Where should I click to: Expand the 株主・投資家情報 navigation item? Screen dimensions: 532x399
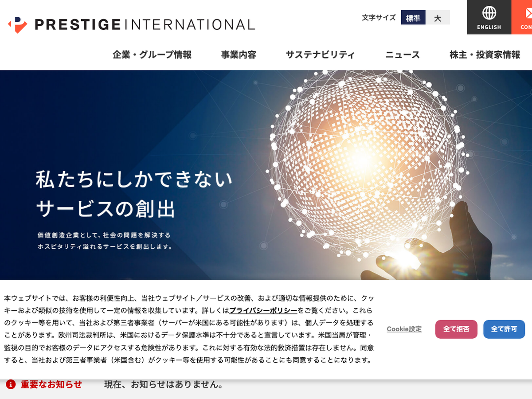485,55
